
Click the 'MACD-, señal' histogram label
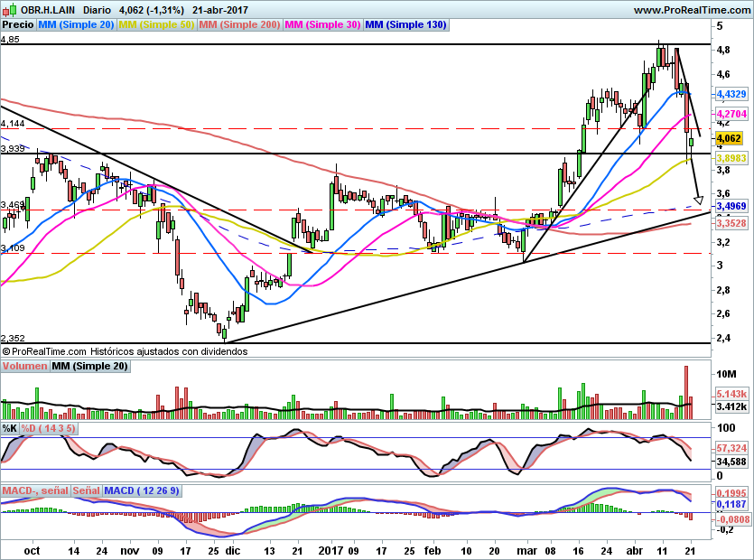pyautogui.click(x=35, y=490)
